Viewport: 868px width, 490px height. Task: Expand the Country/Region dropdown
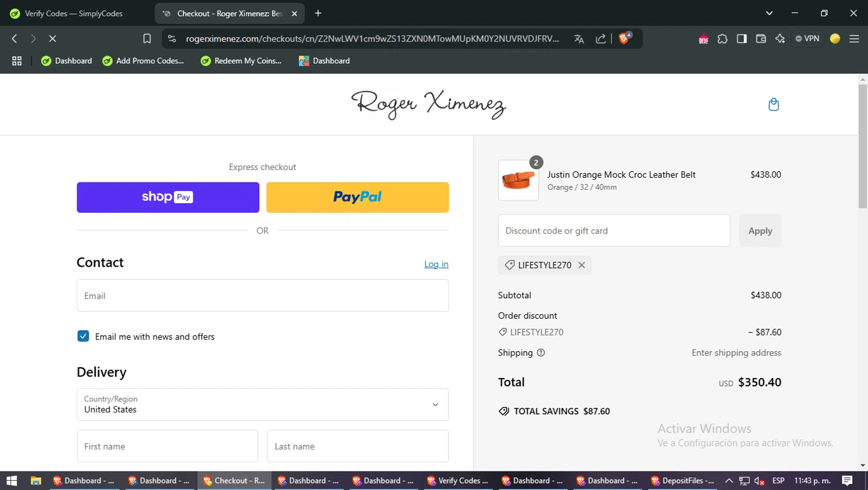coord(263,404)
